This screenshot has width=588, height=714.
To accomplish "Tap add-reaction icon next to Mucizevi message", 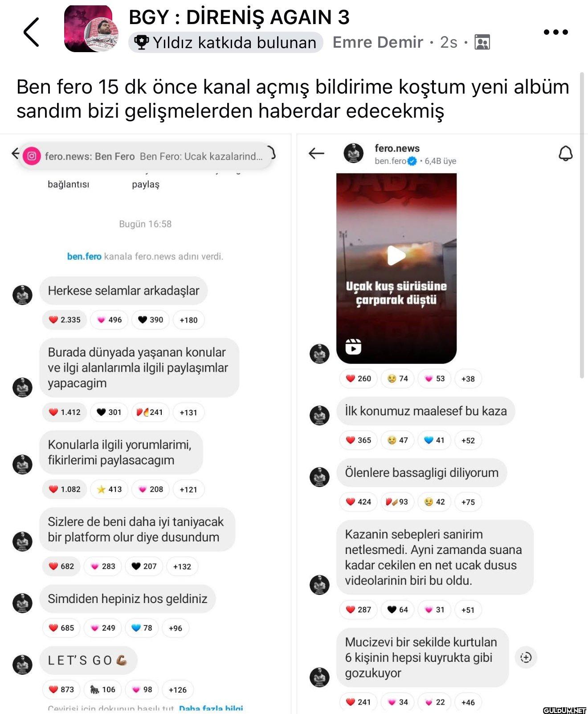I will click(526, 657).
